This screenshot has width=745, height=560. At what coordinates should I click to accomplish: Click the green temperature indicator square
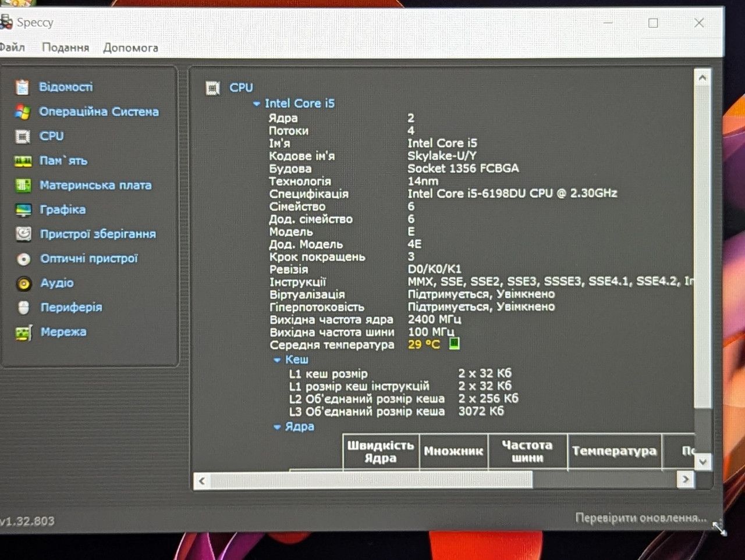pyautogui.click(x=455, y=344)
